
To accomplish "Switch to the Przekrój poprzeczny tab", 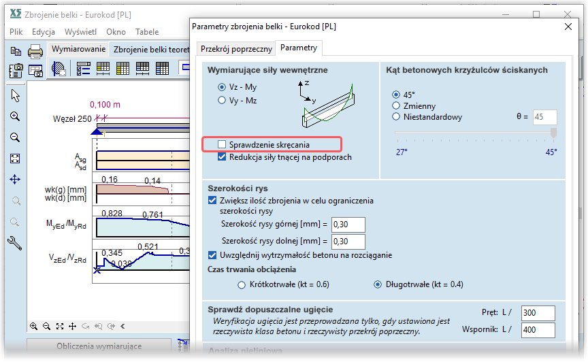I will coord(235,48).
